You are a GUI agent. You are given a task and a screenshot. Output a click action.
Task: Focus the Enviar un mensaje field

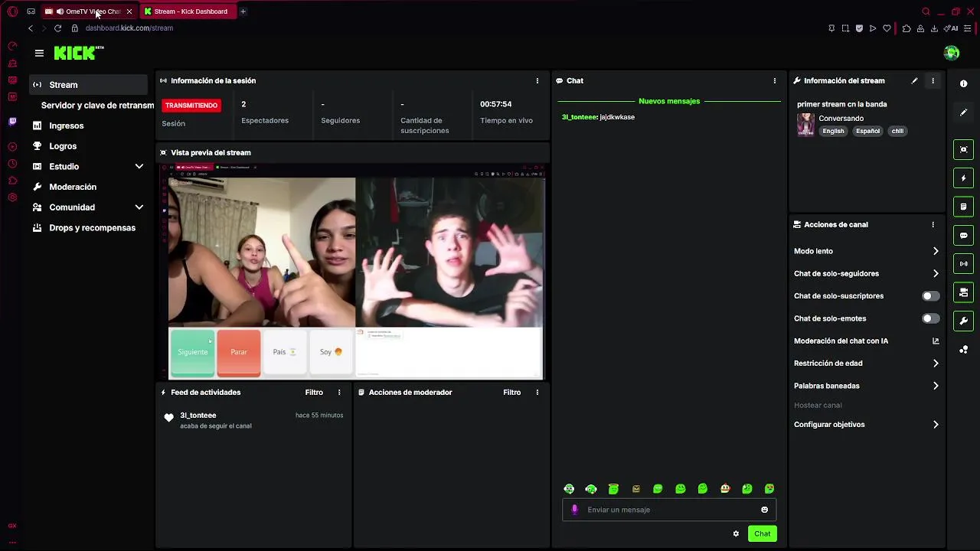[669, 510]
